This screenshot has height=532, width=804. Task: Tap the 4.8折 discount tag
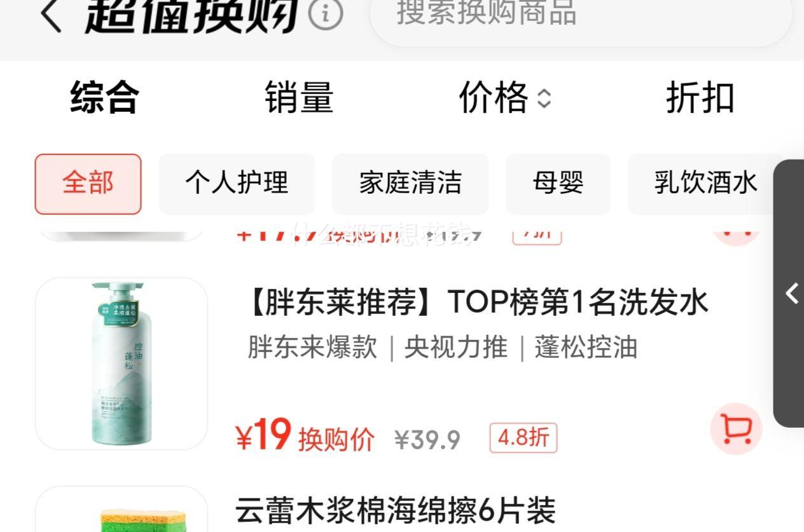pyautogui.click(x=523, y=438)
